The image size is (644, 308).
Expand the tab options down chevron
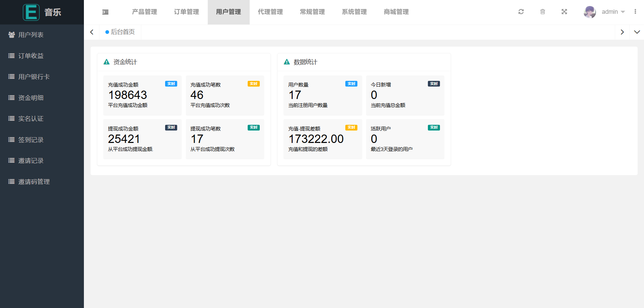(637, 32)
